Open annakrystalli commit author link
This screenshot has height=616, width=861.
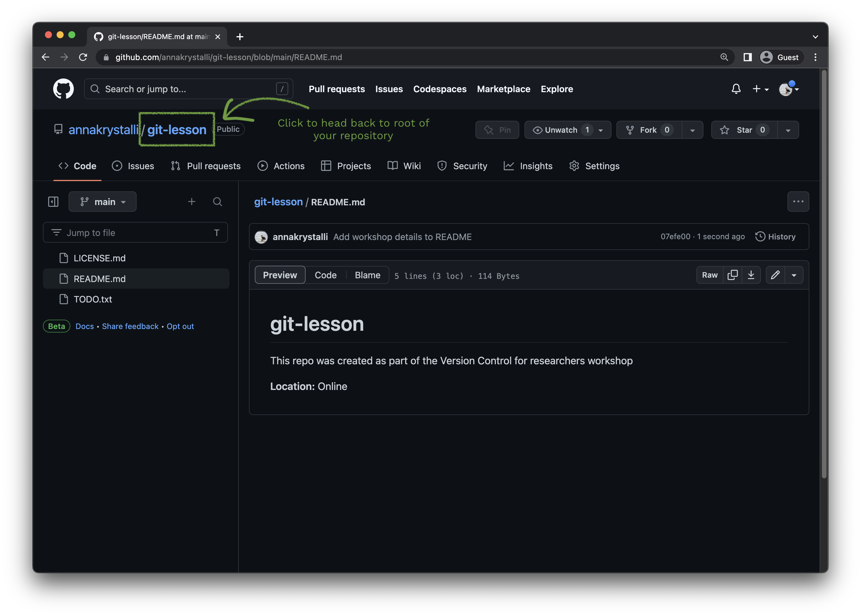coord(300,237)
